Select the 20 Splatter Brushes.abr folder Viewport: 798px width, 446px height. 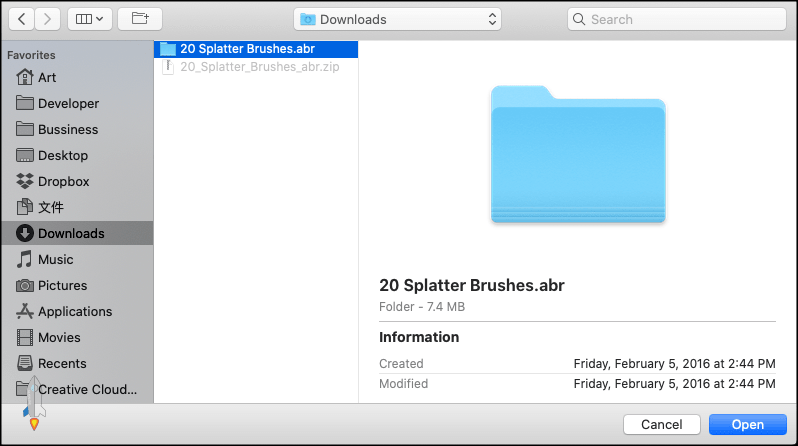(245, 48)
